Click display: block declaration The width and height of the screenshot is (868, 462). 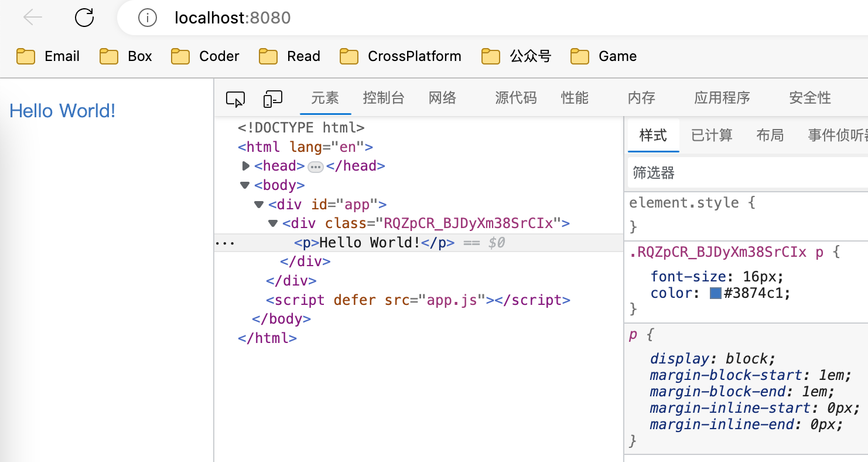pyautogui.click(x=713, y=359)
